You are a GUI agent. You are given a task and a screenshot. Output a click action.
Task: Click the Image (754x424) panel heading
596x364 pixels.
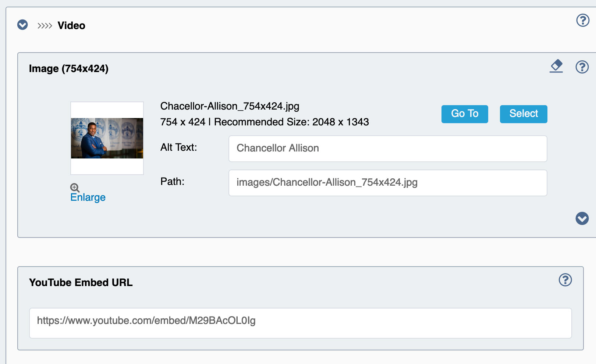click(x=69, y=69)
